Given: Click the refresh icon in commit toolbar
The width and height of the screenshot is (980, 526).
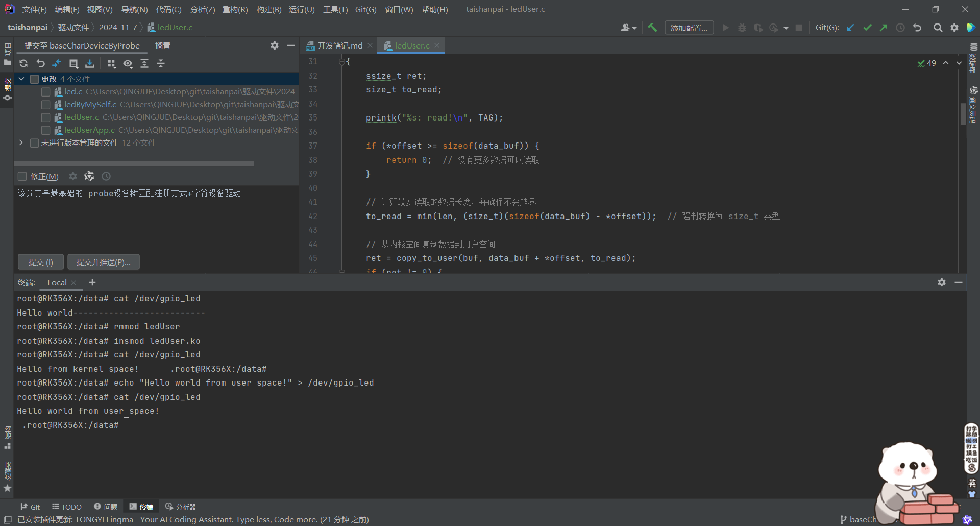Looking at the screenshot, I should click(x=23, y=63).
